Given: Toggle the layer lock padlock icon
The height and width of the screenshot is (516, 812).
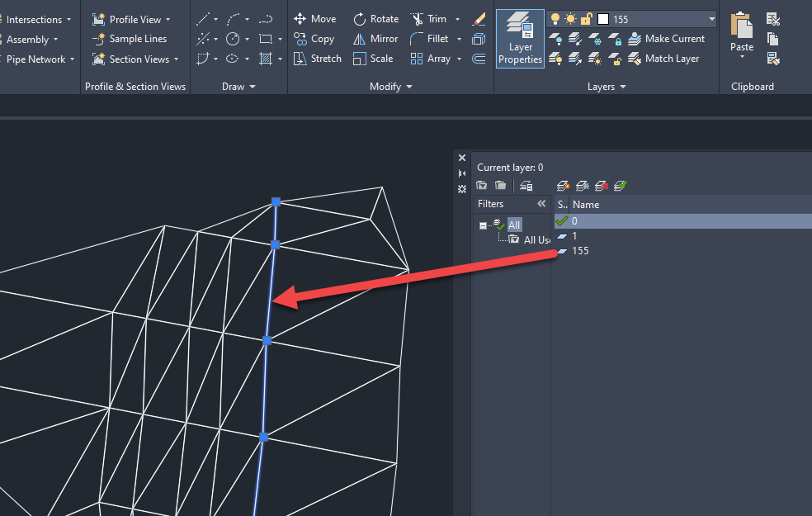Looking at the screenshot, I should 586,19.
